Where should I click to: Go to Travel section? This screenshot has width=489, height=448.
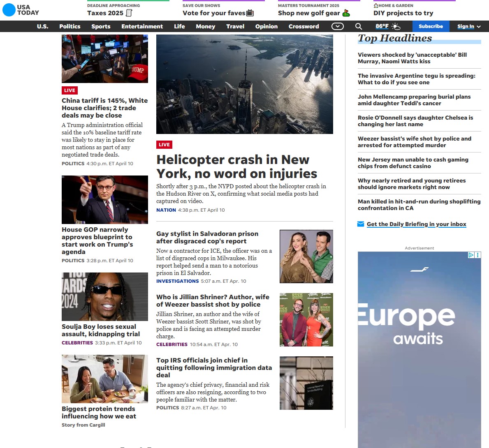coord(235,26)
